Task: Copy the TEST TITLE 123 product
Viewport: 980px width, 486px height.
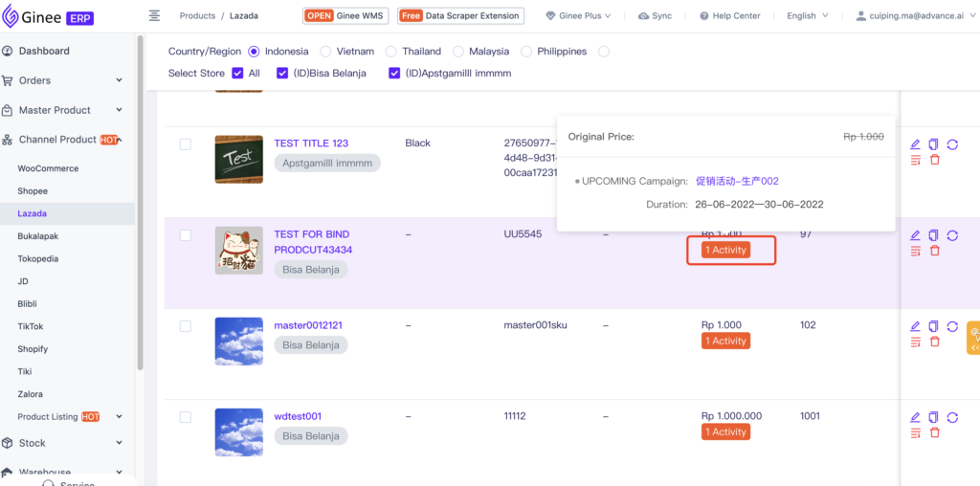Action: (934, 144)
